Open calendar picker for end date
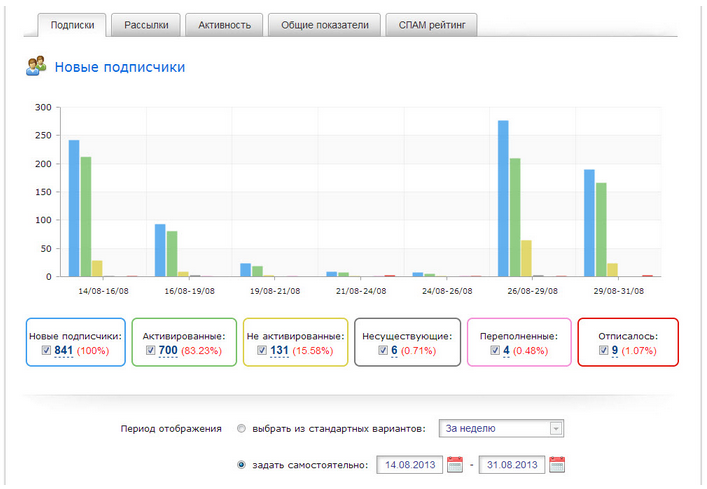Screen dimensions: 707x489 point(557,465)
